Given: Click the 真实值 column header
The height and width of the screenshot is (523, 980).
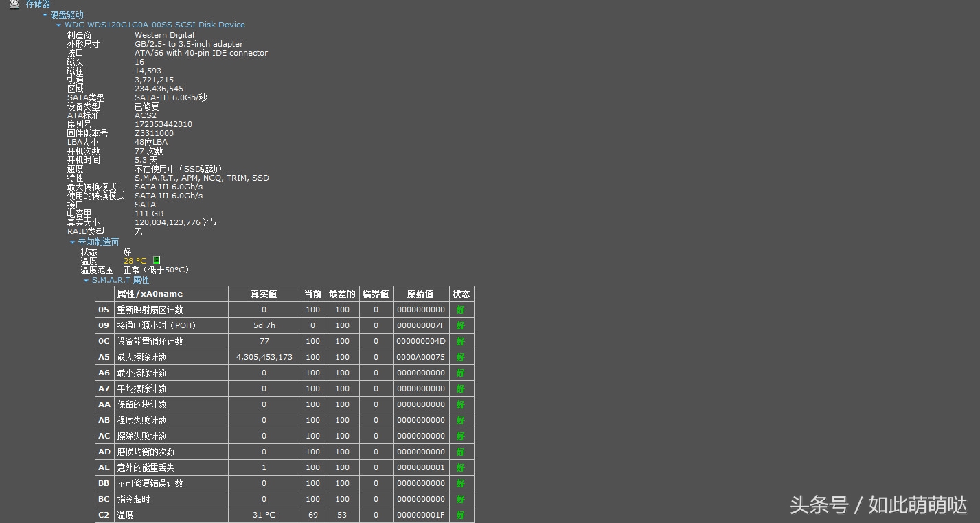Looking at the screenshot, I should (264, 294).
